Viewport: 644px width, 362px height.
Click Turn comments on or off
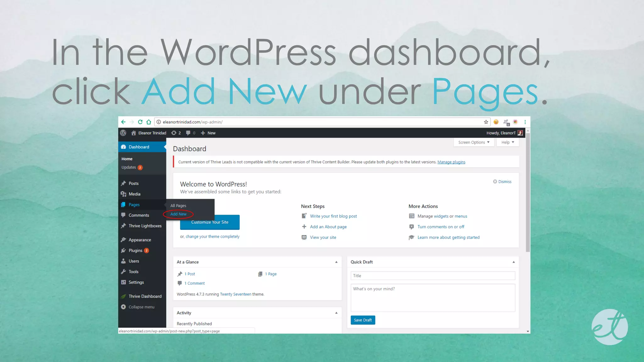click(441, 227)
